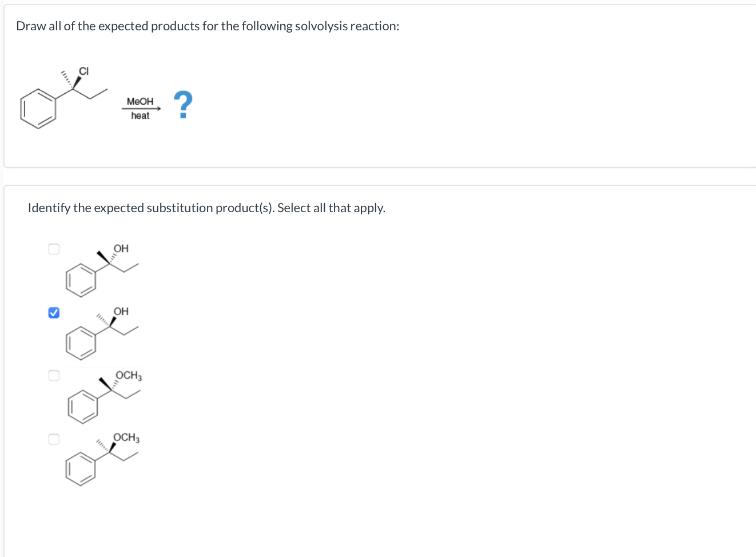The height and width of the screenshot is (557, 756).
Task: Click the heat label below the arrow
Action: point(140,116)
